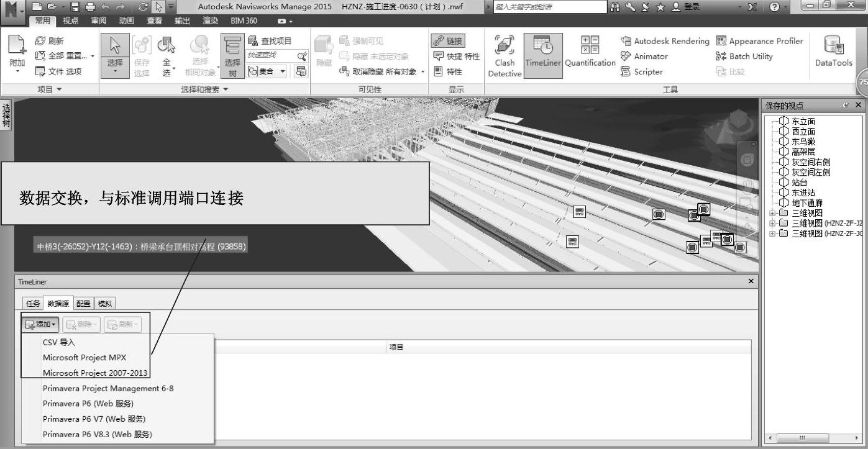Activate the 选择 arrow tool
Screen dimensions: 868x449
115,55
